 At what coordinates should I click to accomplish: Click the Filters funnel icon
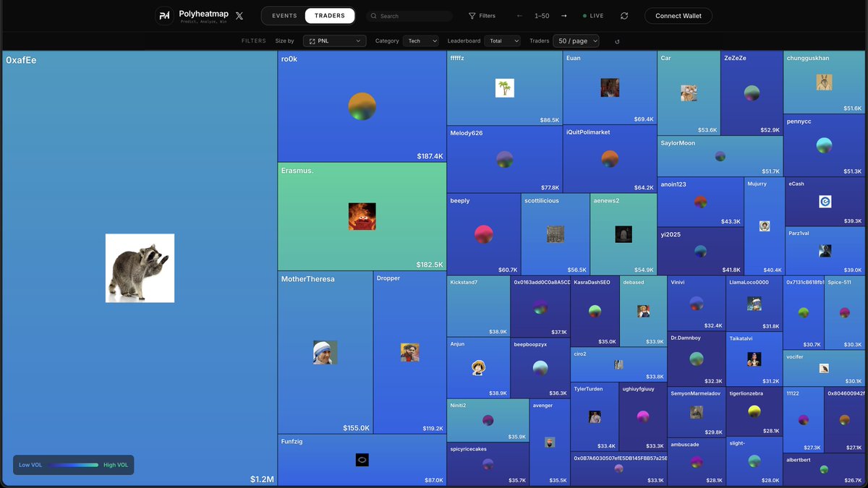click(x=472, y=16)
